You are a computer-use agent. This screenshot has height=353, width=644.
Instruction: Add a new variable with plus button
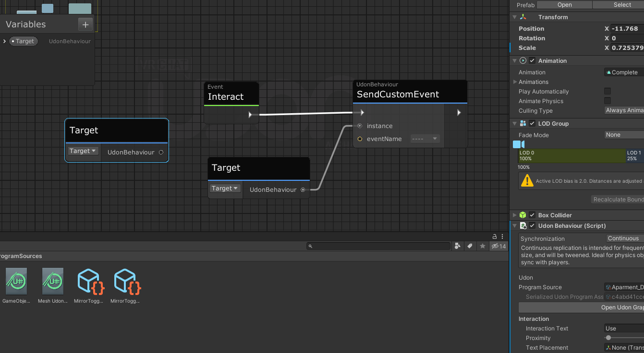coord(85,24)
